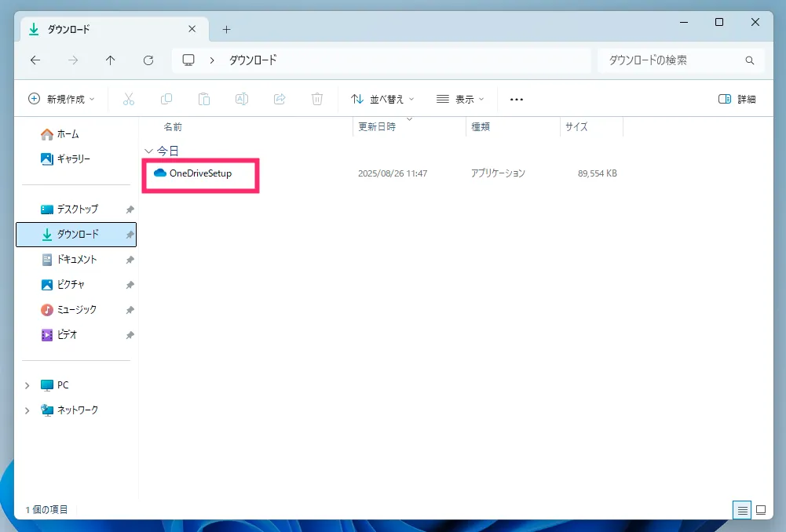Maximize the File Explorer window

719,22
